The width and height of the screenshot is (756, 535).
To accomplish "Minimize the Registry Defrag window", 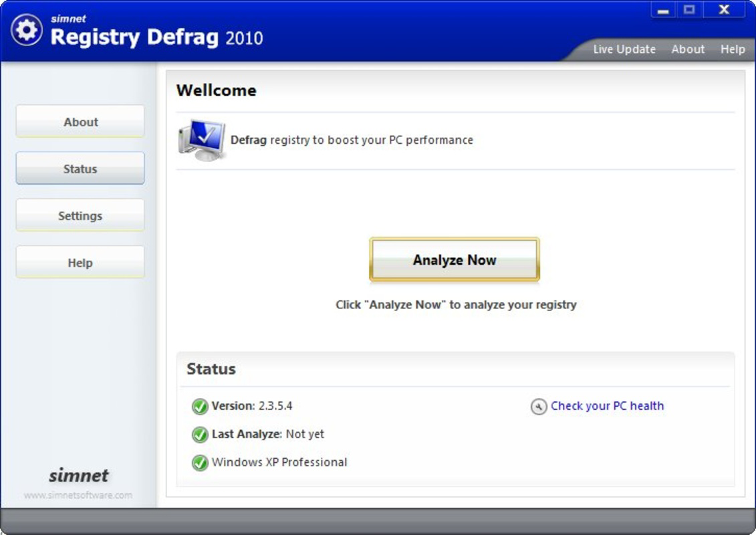I will click(x=664, y=9).
